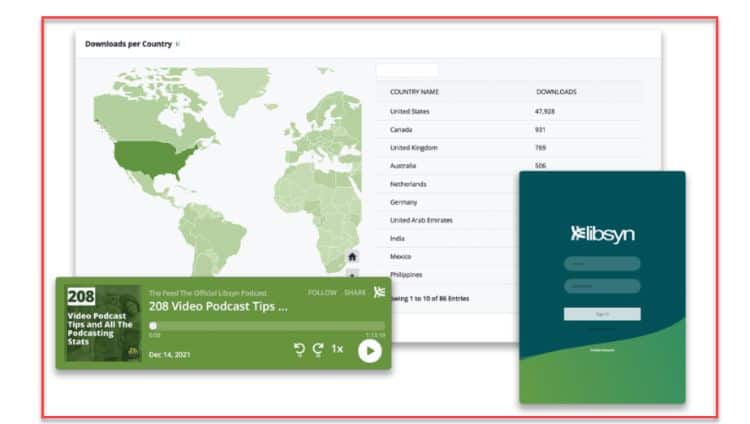
Task: Open the 208 episode cover thumbnail
Action: click(102, 323)
